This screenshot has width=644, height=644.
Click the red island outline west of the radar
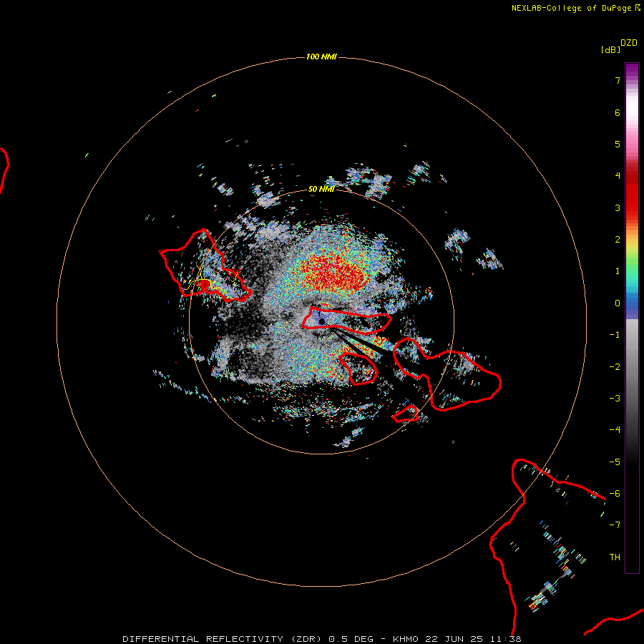click(205, 267)
